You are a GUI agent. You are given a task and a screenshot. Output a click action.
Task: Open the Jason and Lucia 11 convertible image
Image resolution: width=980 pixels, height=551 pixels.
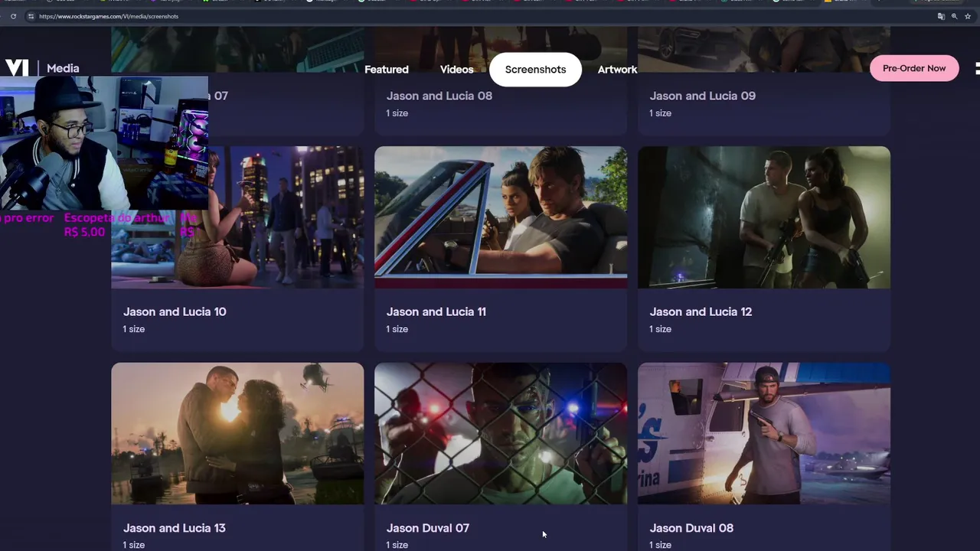(x=501, y=217)
